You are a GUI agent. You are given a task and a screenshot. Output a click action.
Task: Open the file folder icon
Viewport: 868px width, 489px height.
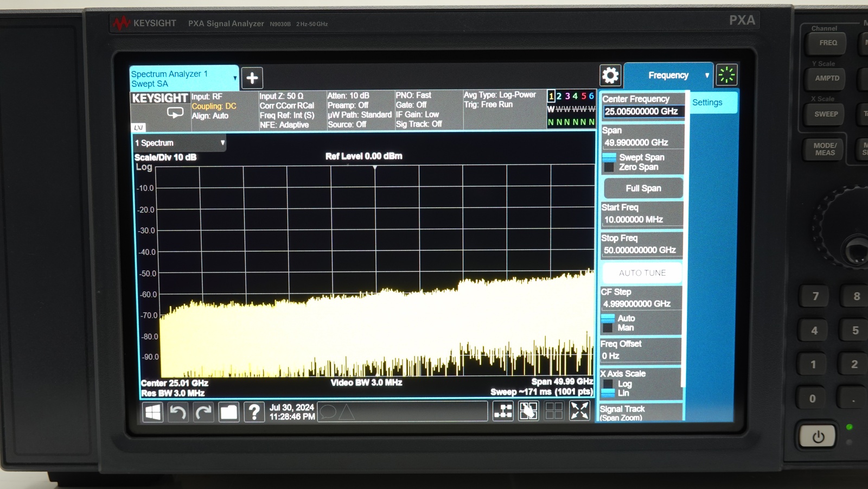tap(228, 412)
